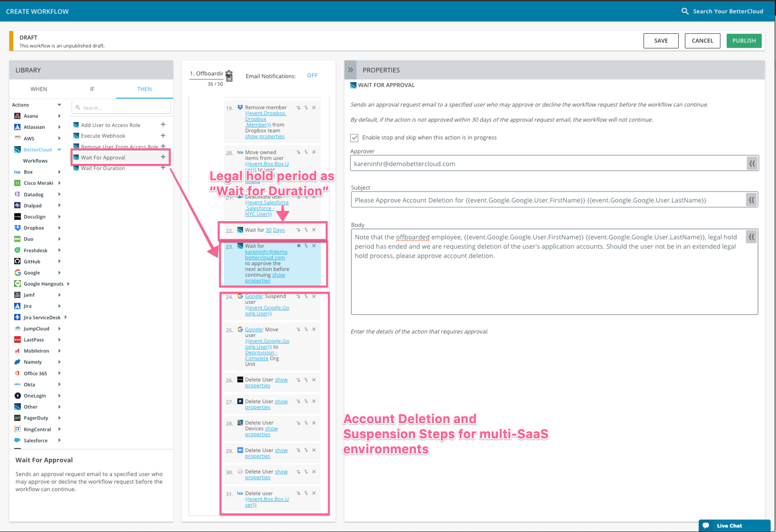Select the Execute Webhook action item
776x532 pixels.
(103, 135)
